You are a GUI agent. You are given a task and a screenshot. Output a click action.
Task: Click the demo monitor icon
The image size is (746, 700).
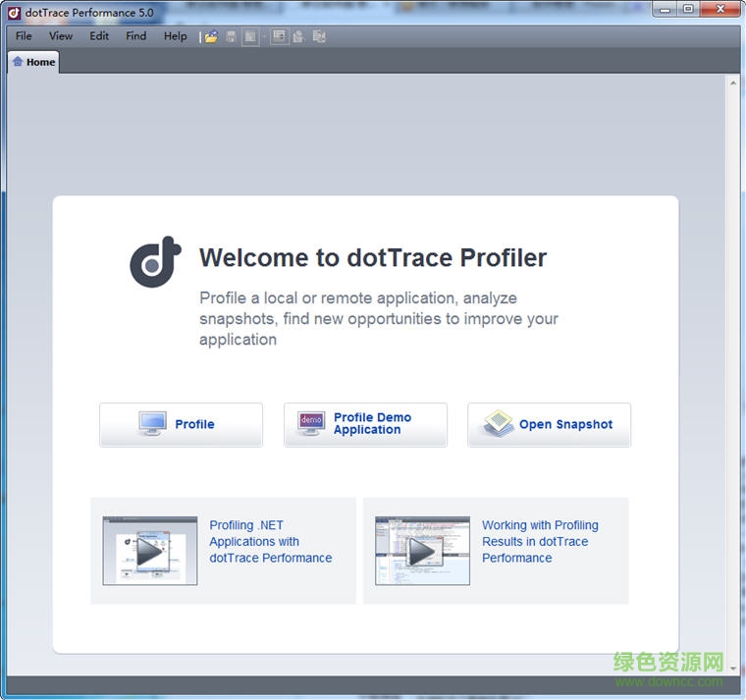pos(311,423)
